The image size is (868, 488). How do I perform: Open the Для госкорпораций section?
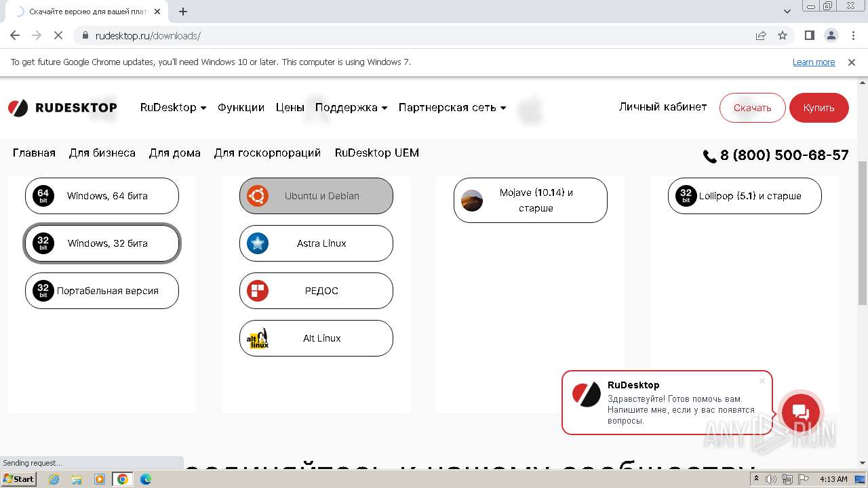point(267,153)
